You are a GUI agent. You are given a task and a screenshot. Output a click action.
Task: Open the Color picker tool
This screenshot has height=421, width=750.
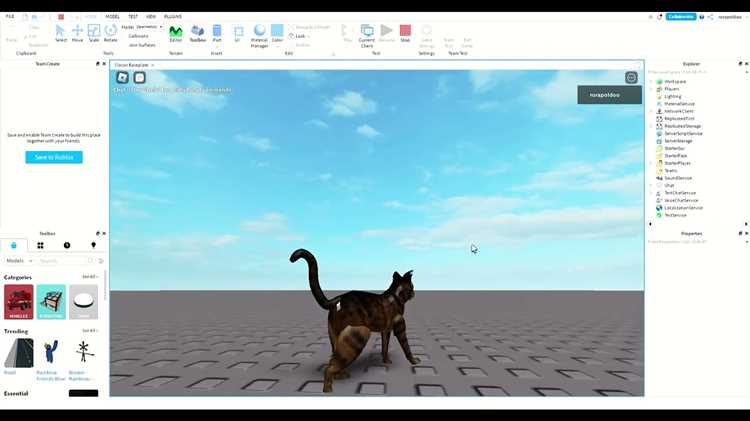pos(277,33)
